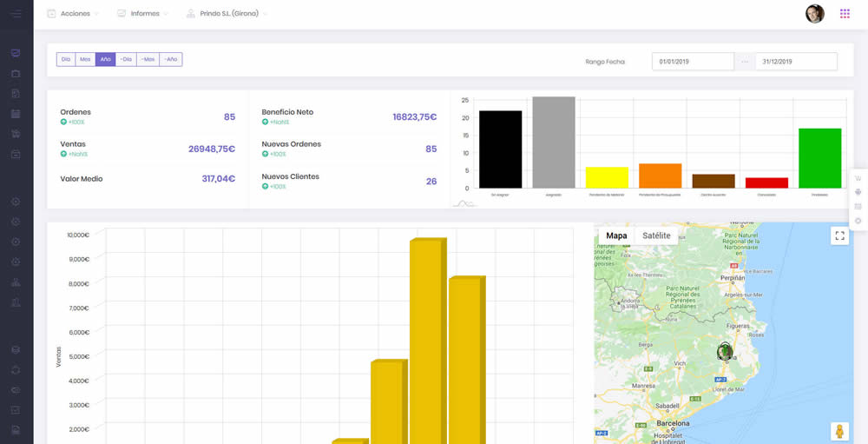Select the Día range filter
Screen dimensions: 868x444
[66, 59]
